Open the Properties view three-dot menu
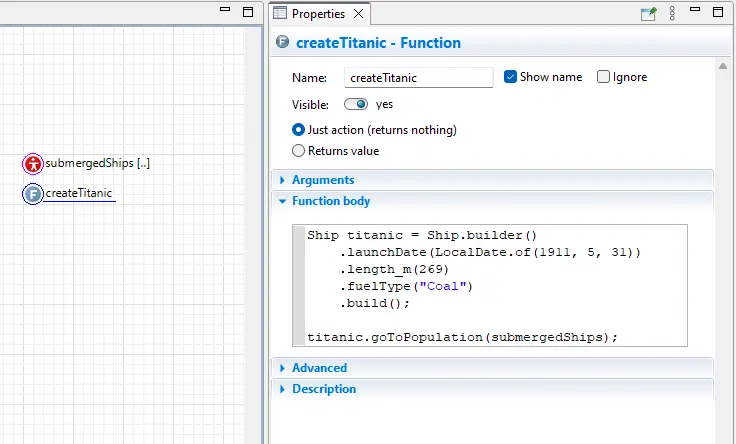 (x=672, y=13)
